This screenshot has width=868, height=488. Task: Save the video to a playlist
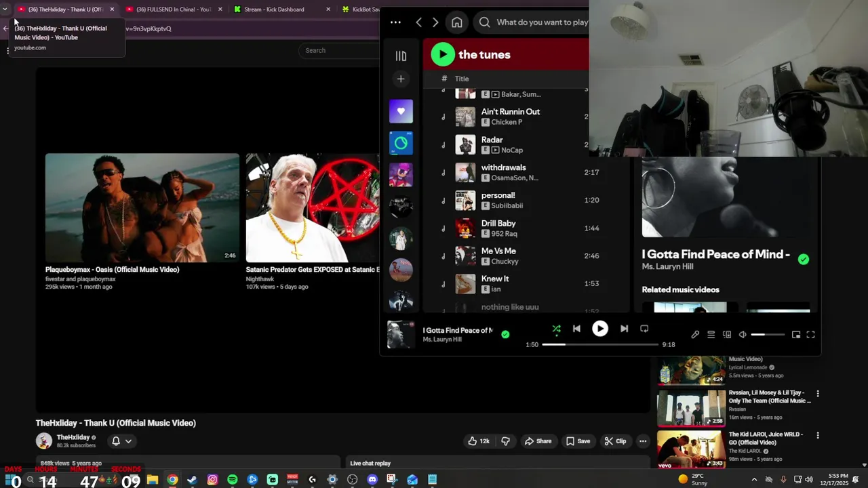pos(578,441)
